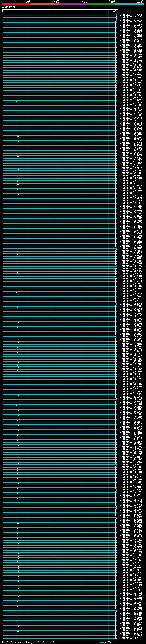Select hit label UniRef100_Q12BR4
The image size is (146, 644).
(x=131, y=585)
